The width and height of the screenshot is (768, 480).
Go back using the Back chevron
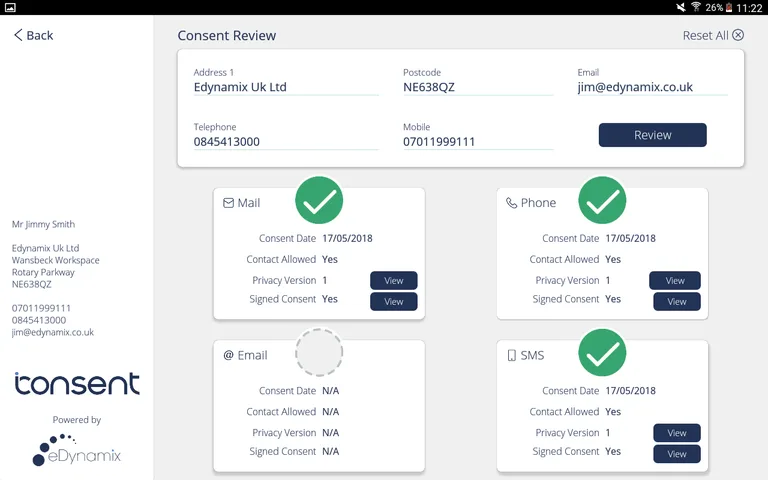pos(18,35)
